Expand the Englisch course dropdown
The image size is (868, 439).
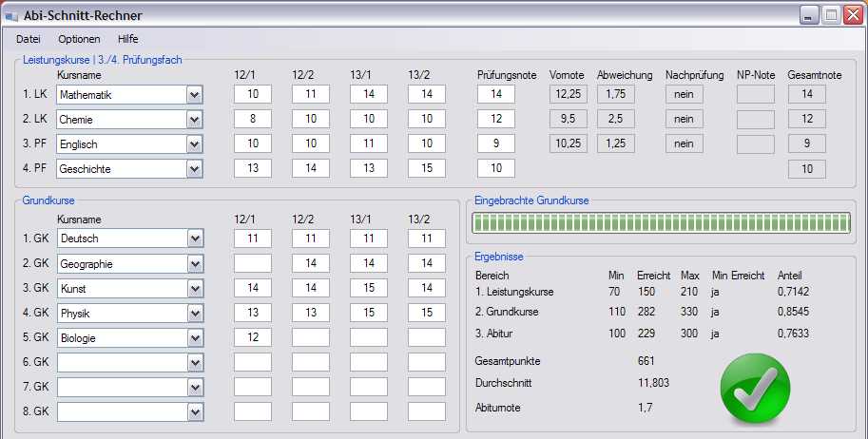pyautogui.click(x=194, y=143)
